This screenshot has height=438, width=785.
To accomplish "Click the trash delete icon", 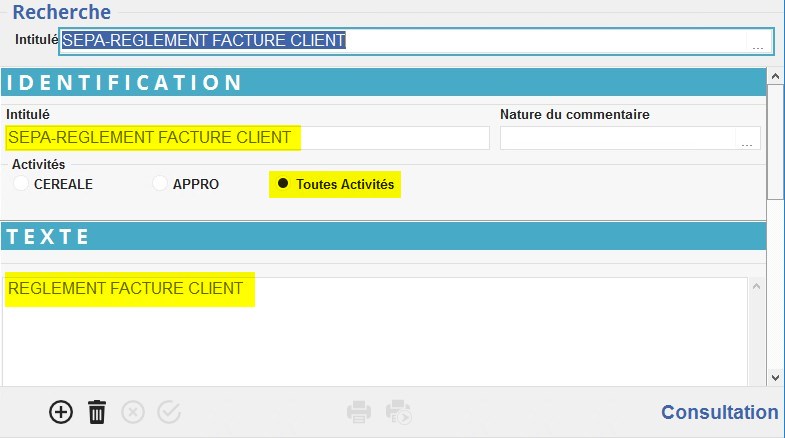I will pyautogui.click(x=97, y=412).
